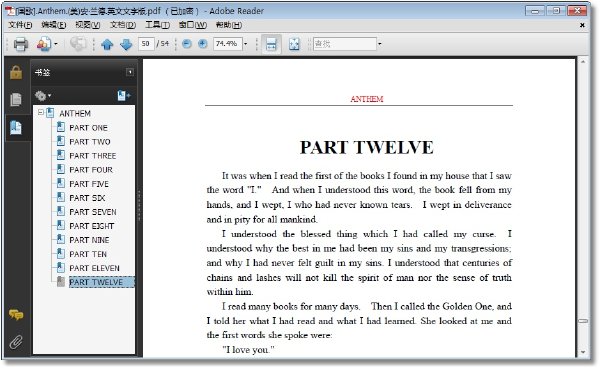The image size is (600, 369).
Task: Open the share icon's dropdown arrow
Action: coord(56,44)
